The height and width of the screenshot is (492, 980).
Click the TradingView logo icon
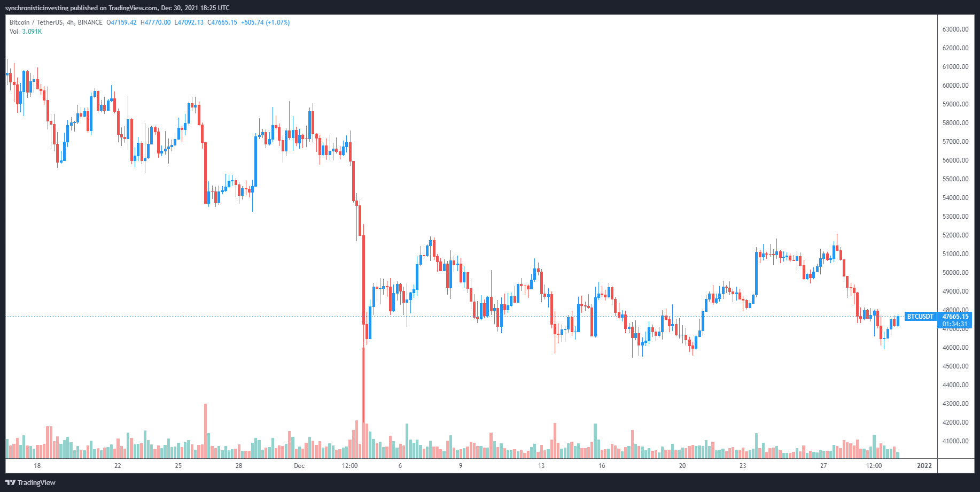tap(10, 482)
